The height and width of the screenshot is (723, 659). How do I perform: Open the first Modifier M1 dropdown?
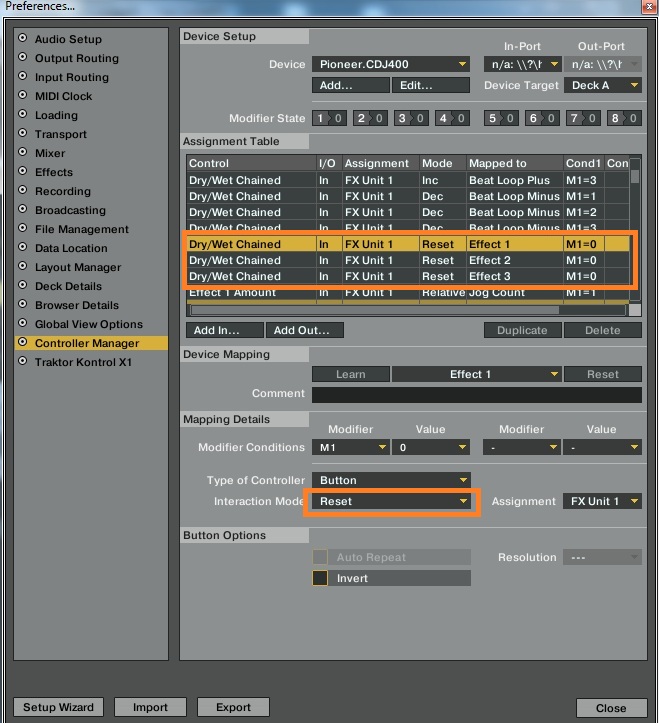(x=351, y=447)
